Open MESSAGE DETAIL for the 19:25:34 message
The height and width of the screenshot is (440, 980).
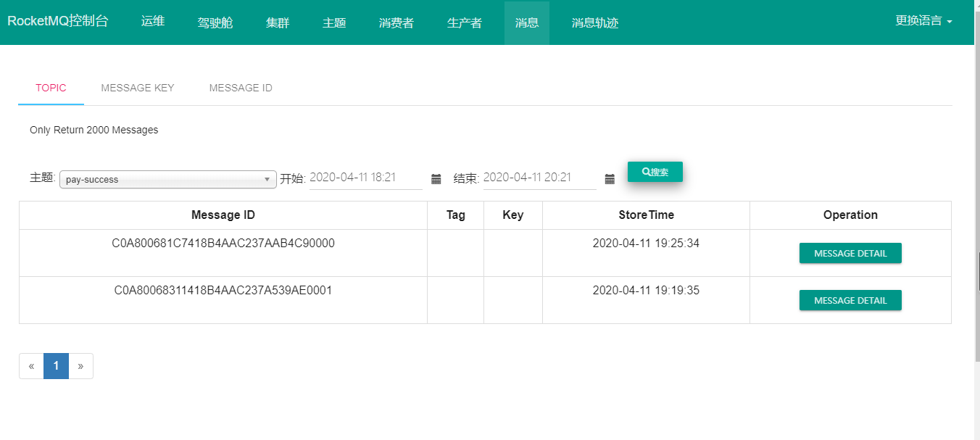point(850,253)
